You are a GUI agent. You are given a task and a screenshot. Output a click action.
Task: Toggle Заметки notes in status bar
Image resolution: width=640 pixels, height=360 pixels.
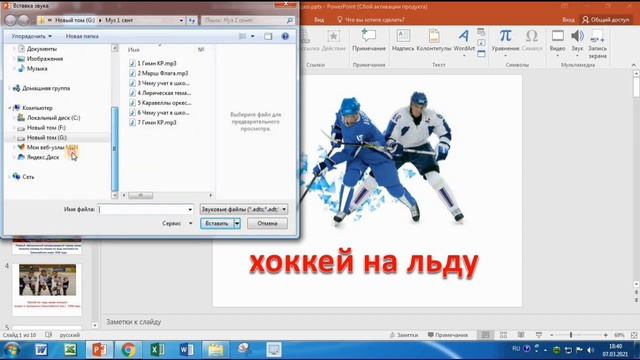click(404, 335)
